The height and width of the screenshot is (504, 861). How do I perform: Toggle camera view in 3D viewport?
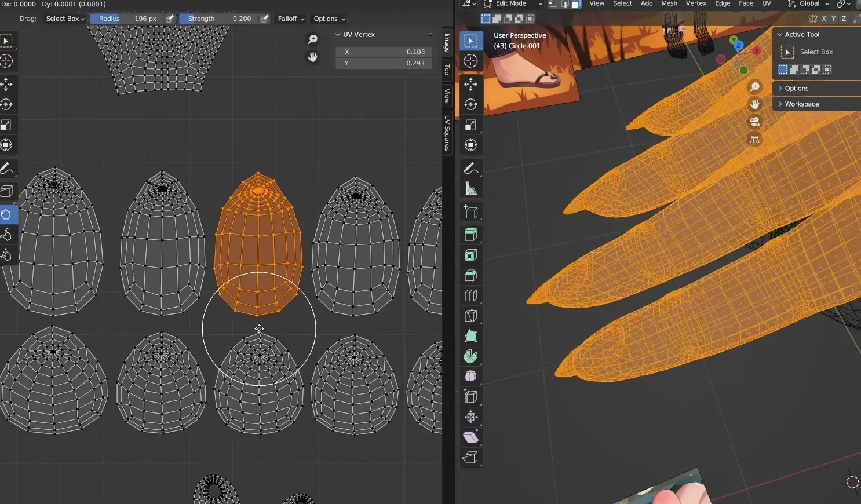point(754,122)
